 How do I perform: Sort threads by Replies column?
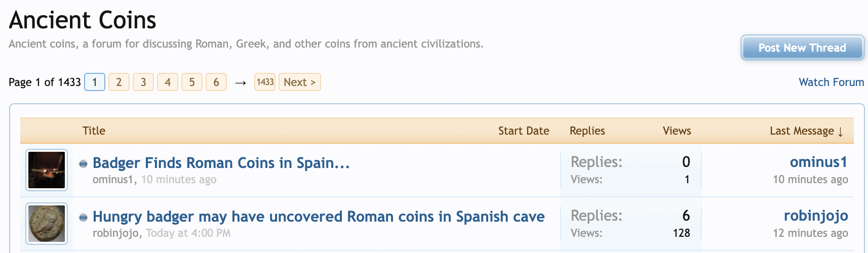[x=587, y=131]
